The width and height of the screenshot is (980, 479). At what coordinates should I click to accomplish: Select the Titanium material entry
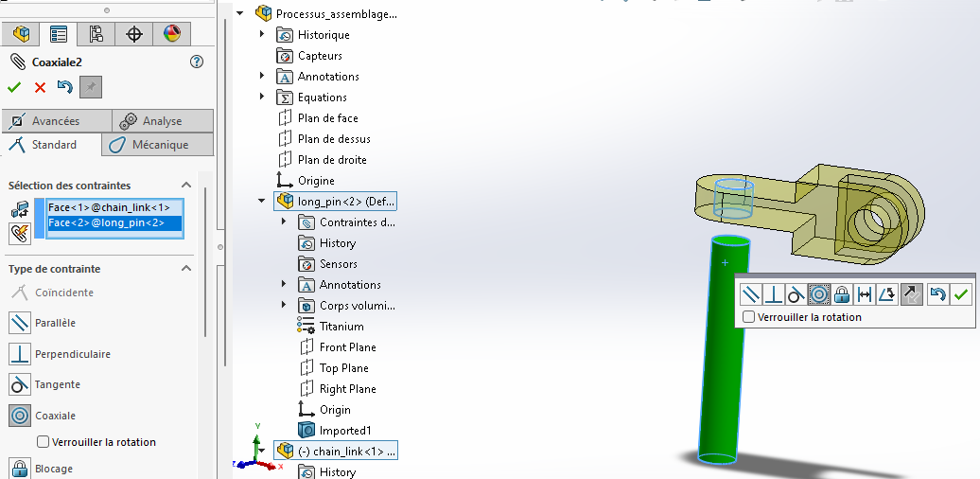pyautogui.click(x=331, y=327)
